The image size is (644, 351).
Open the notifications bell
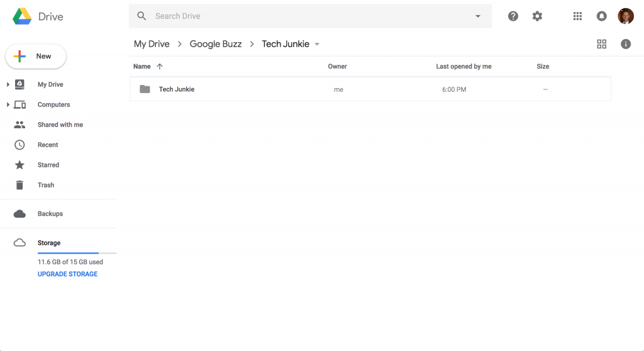pos(602,16)
